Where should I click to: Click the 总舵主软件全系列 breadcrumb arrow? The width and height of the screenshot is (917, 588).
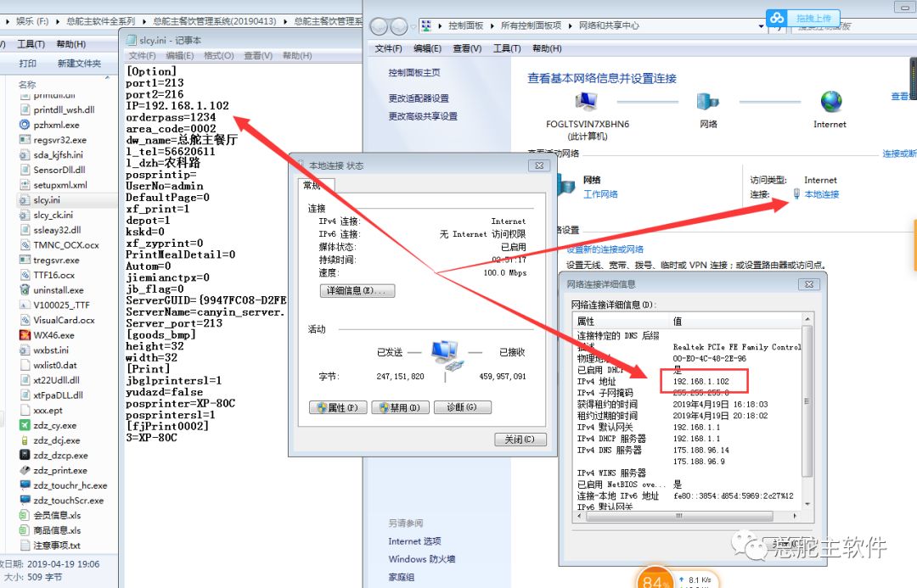pyautogui.click(x=144, y=21)
